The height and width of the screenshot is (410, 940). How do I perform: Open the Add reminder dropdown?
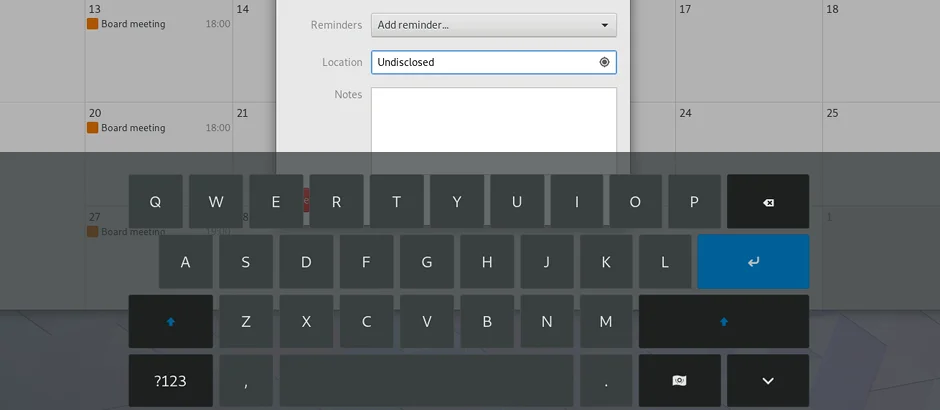(493, 25)
